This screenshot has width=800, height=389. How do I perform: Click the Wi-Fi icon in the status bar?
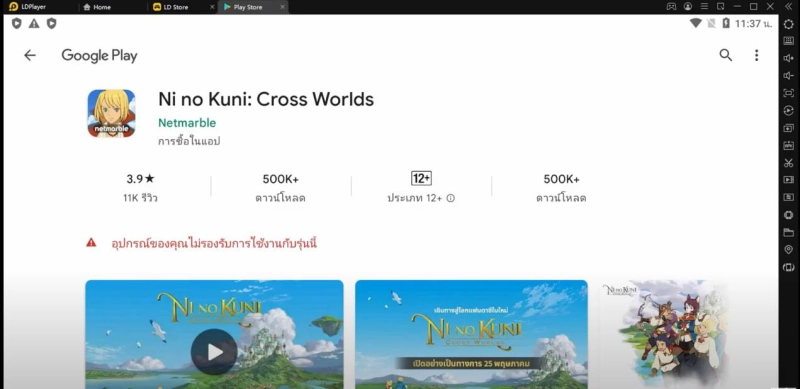point(695,23)
